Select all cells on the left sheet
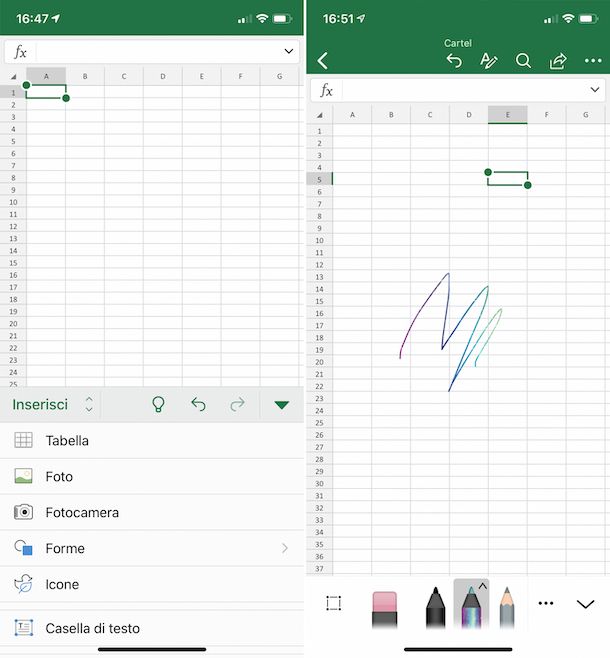The image size is (610, 658). tap(13, 76)
